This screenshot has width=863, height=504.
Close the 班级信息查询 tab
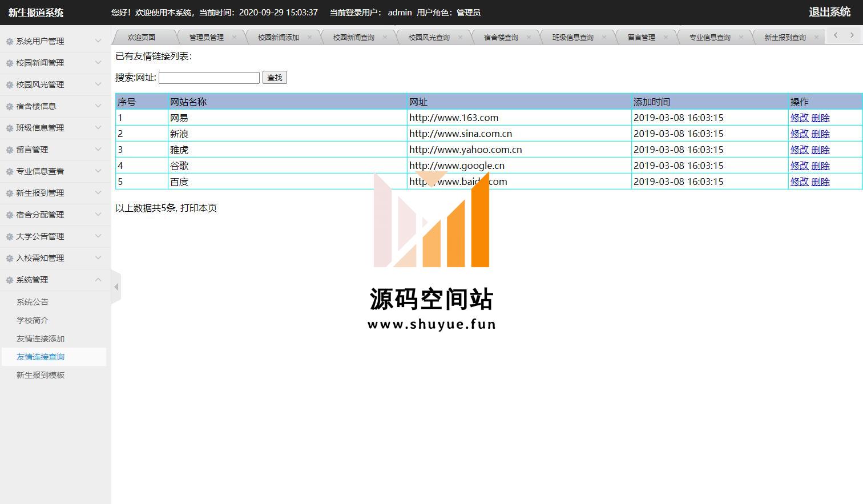(604, 37)
